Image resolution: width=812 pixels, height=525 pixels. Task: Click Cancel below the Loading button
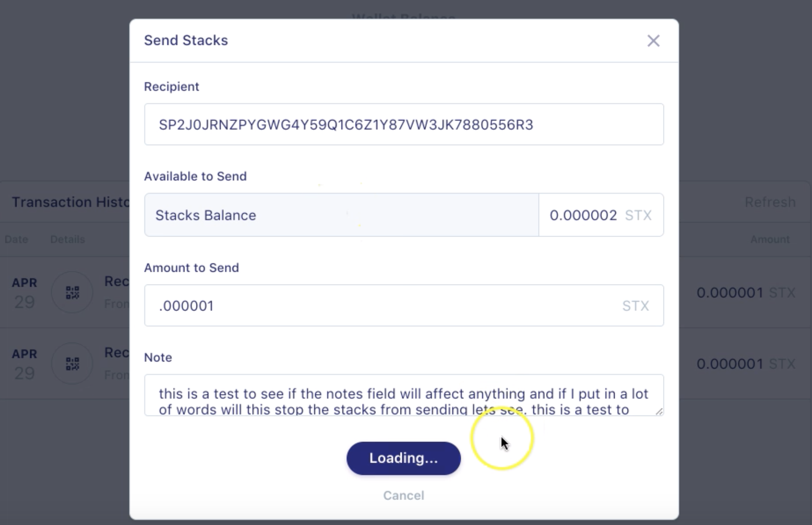tap(403, 495)
